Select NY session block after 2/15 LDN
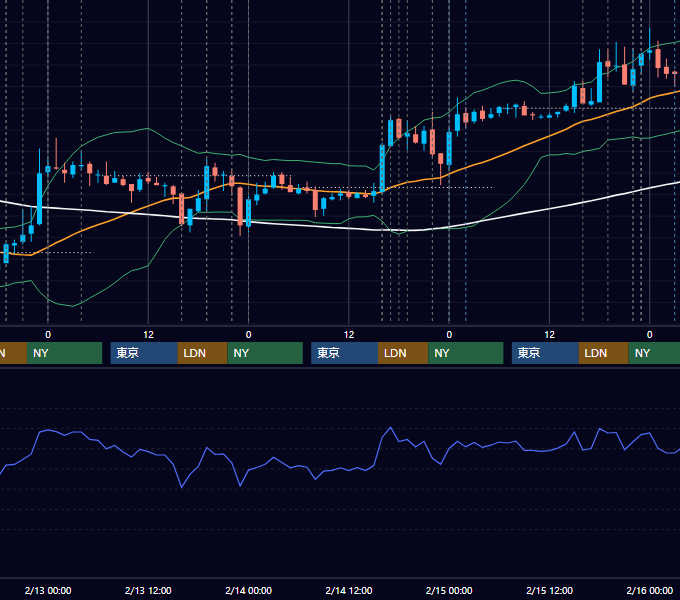This screenshot has height=600, width=680. 654,353
